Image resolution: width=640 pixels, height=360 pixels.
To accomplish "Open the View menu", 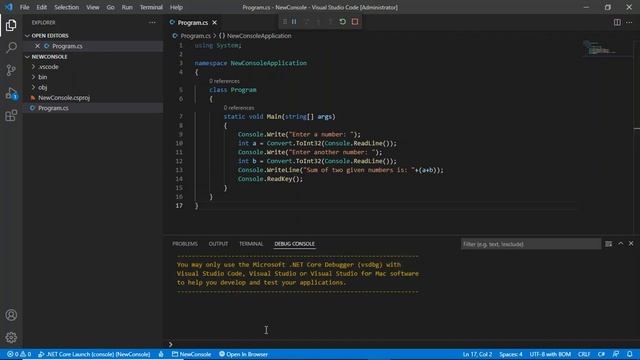I will 93,7.
